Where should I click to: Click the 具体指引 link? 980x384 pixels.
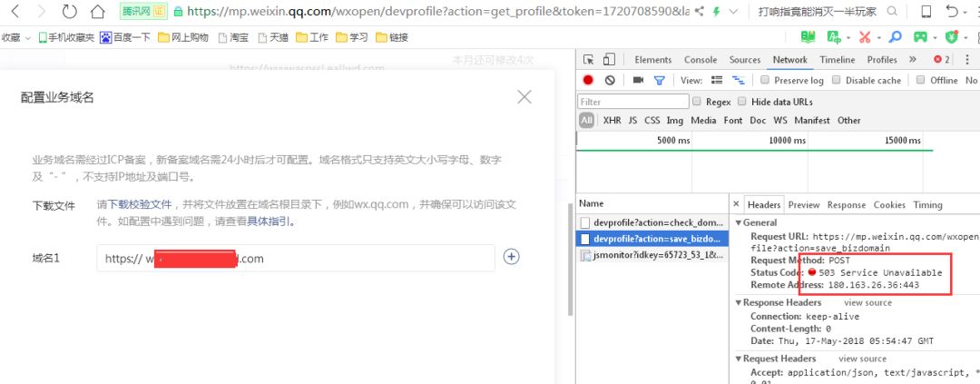[269, 221]
